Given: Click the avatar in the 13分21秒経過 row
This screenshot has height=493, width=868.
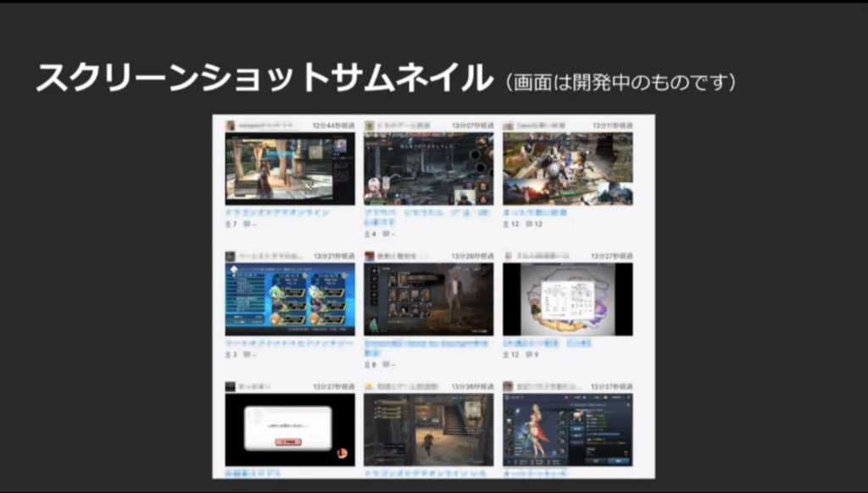Looking at the screenshot, I should [x=231, y=256].
